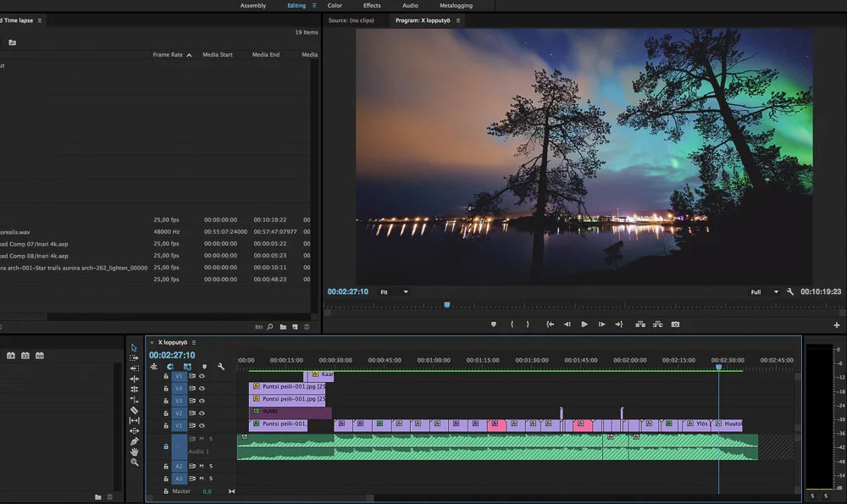Screen dimensions: 847x504
Task: Click the Program monitor playhead timecode 00:02:27:10
Action: [x=348, y=291]
